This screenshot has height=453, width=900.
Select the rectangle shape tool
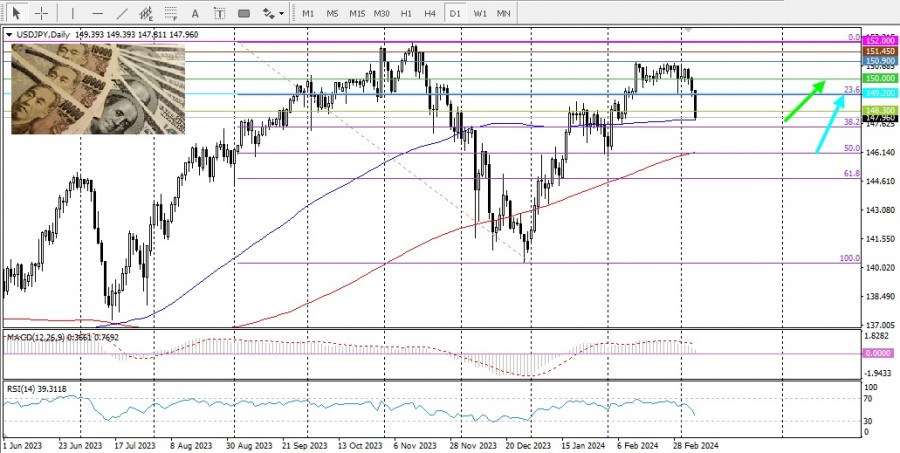tap(244, 13)
